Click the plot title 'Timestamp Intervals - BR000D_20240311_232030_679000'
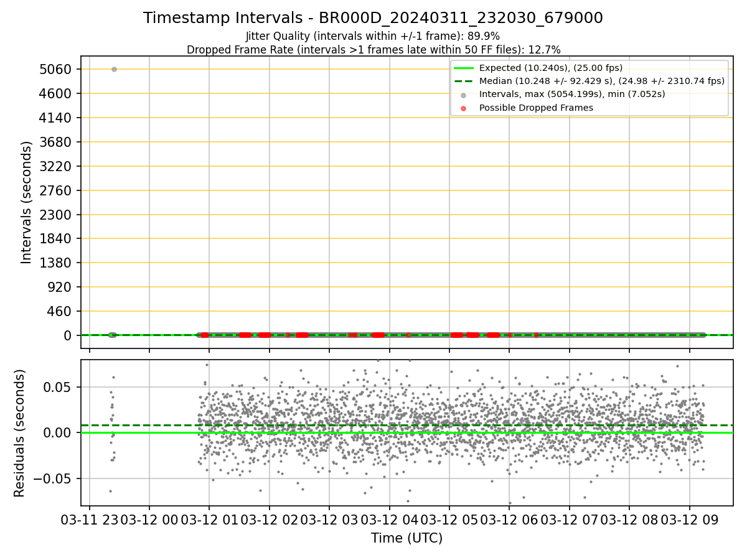This screenshot has width=747, height=560. coord(373,18)
